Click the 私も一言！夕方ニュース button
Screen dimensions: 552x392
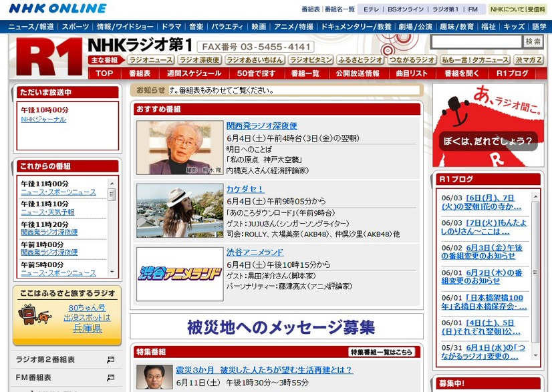tap(475, 60)
